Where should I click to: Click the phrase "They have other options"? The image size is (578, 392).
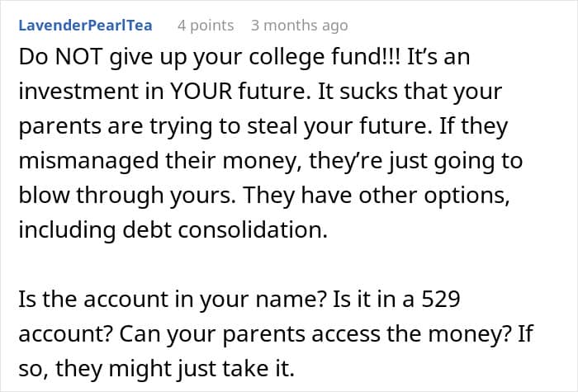[377, 196]
